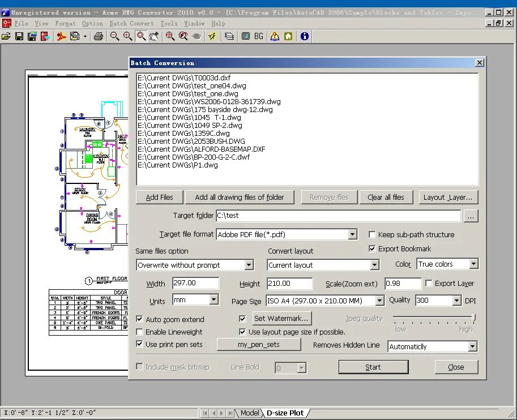Click the Add Files button
Viewport: 517px width, 420px height.
click(x=159, y=197)
